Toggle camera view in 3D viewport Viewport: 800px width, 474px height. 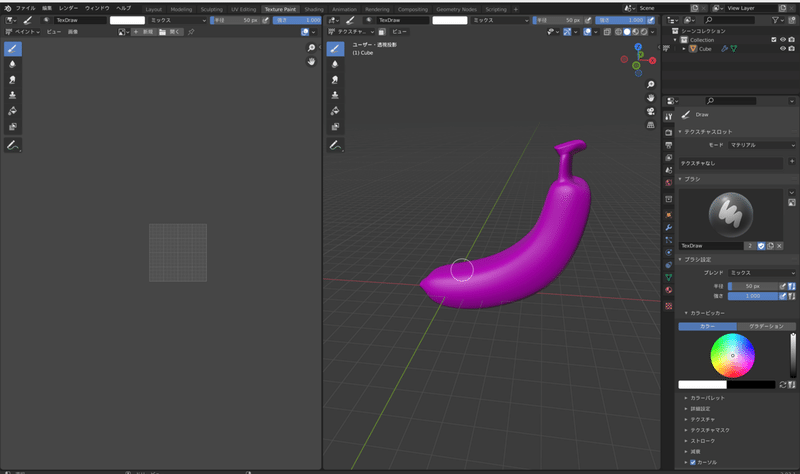pos(651,111)
